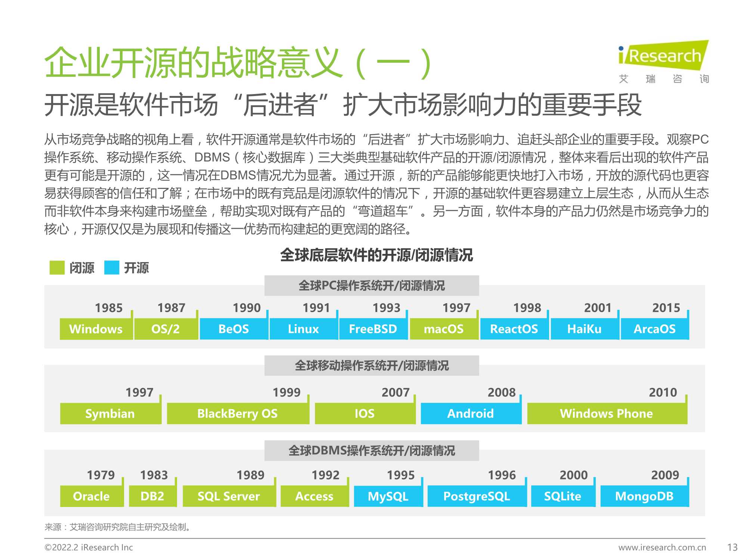Viewport: 747px width, 560px height.
Task: Select the SQLite block
Action: [x=563, y=496]
